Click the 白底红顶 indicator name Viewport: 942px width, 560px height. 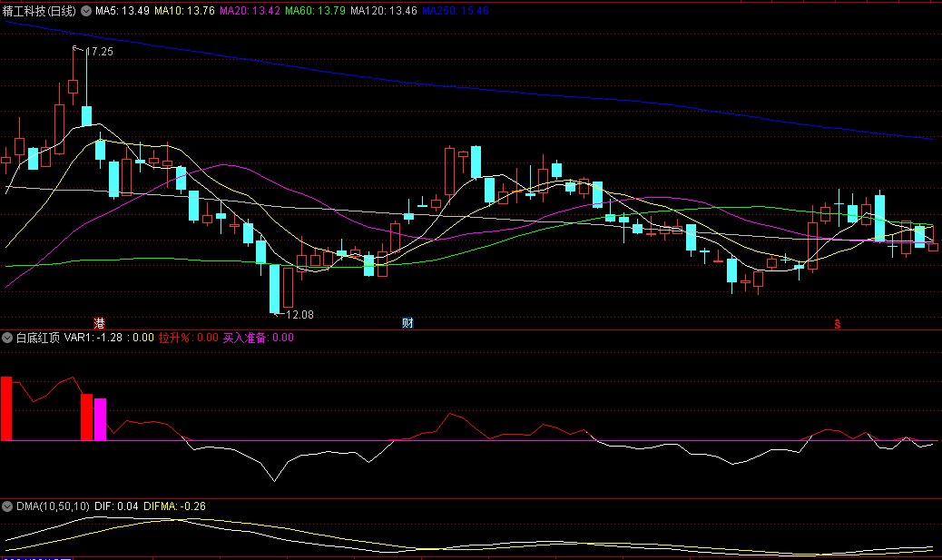38,338
